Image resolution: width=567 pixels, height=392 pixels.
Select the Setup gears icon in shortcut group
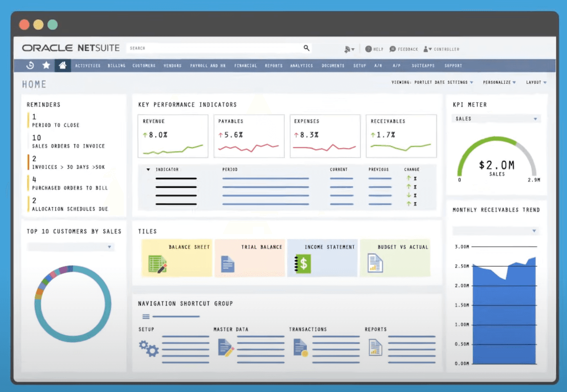click(x=149, y=349)
